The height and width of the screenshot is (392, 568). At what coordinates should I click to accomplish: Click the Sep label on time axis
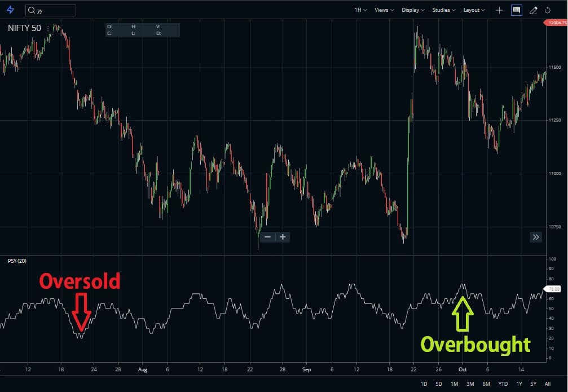click(306, 369)
